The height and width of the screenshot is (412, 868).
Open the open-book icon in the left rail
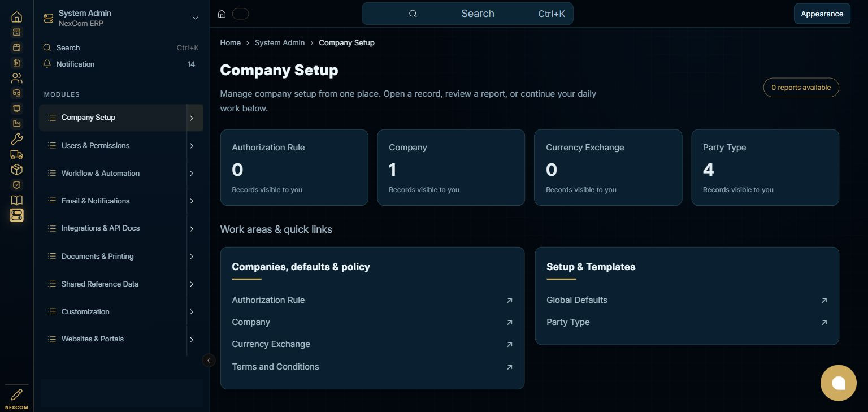coord(17,200)
